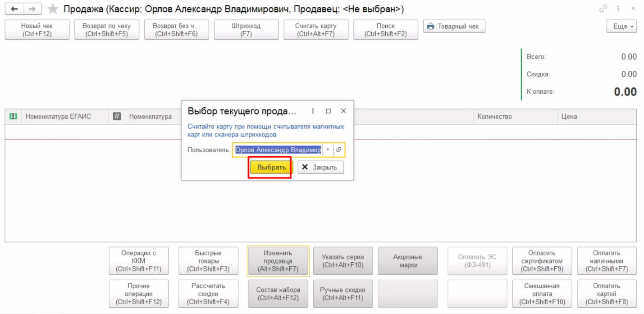Click the Закрыть button in dialog
644x314 pixels.
click(320, 167)
